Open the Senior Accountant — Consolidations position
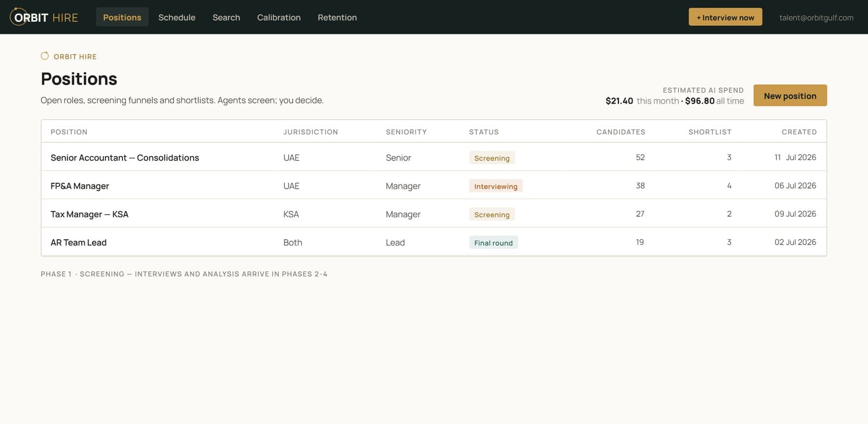This screenshot has width=868, height=424. click(x=125, y=157)
